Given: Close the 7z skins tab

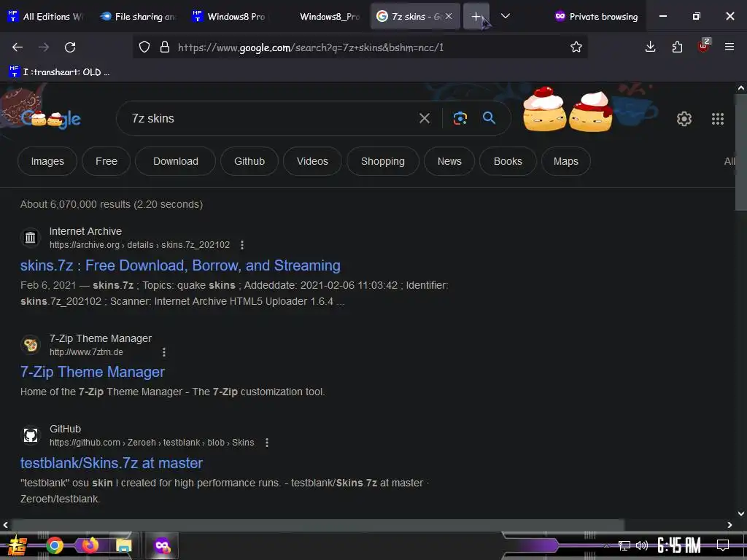Looking at the screenshot, I should 449,16.
